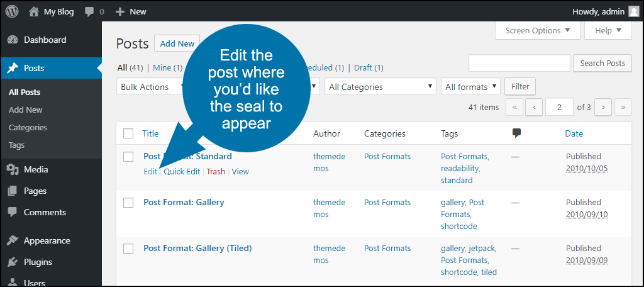This screenshot has height=287, width=644.
Task: Click Post Formats category in Standard row
Action: click(x=387, y=157)
